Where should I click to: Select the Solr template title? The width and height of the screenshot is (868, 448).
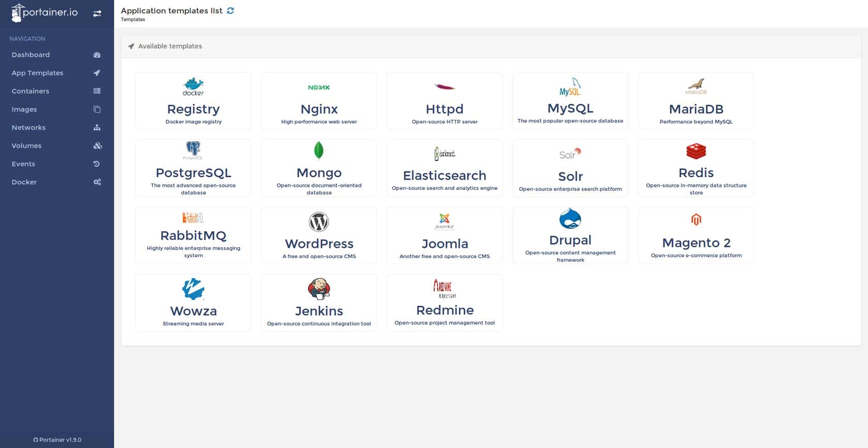coord(570,177)
